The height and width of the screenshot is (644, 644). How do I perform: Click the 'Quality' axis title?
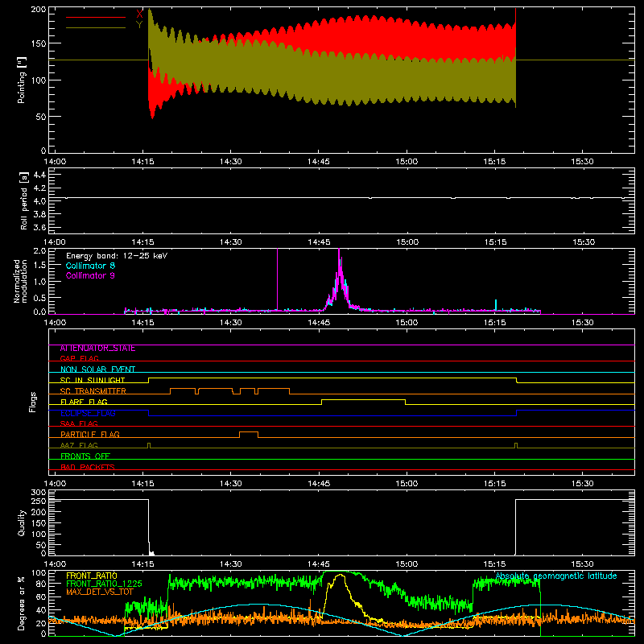pyautogui.click(x=22, y=522)
